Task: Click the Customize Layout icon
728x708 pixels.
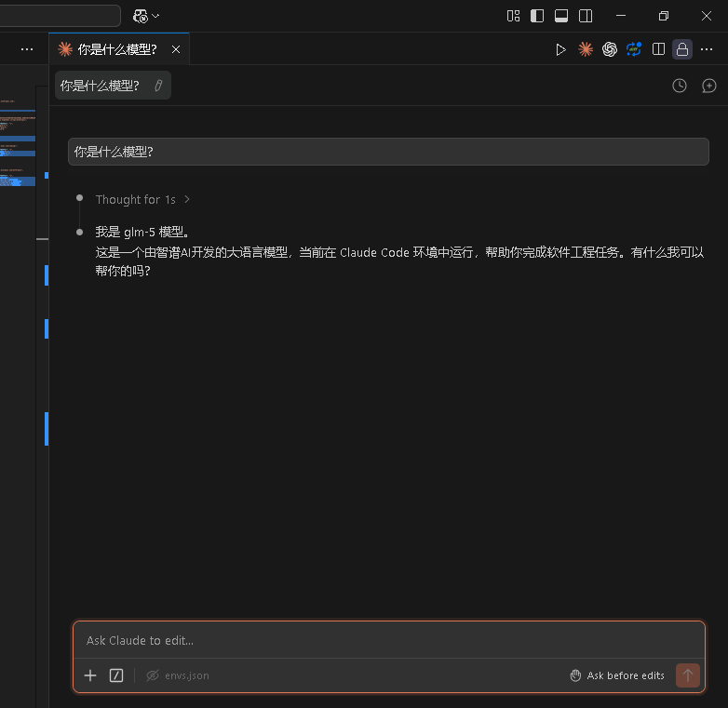Action: coord(513,16)
